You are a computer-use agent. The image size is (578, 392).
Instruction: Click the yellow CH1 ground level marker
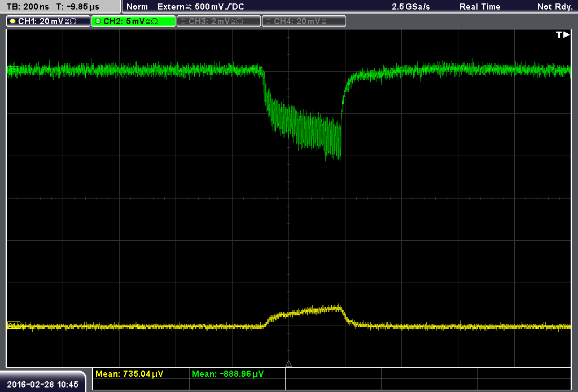(14, 325)
